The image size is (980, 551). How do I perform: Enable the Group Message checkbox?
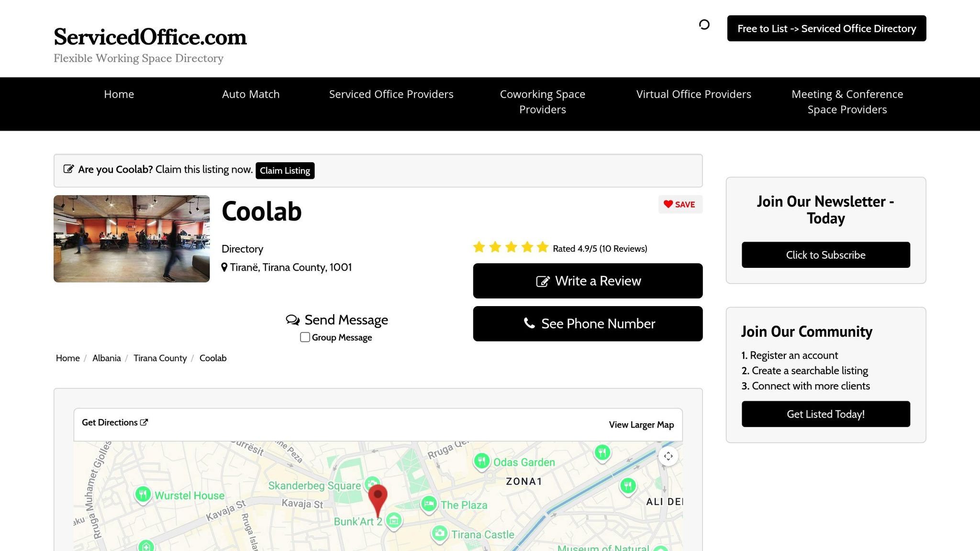[x=305, y=337]
